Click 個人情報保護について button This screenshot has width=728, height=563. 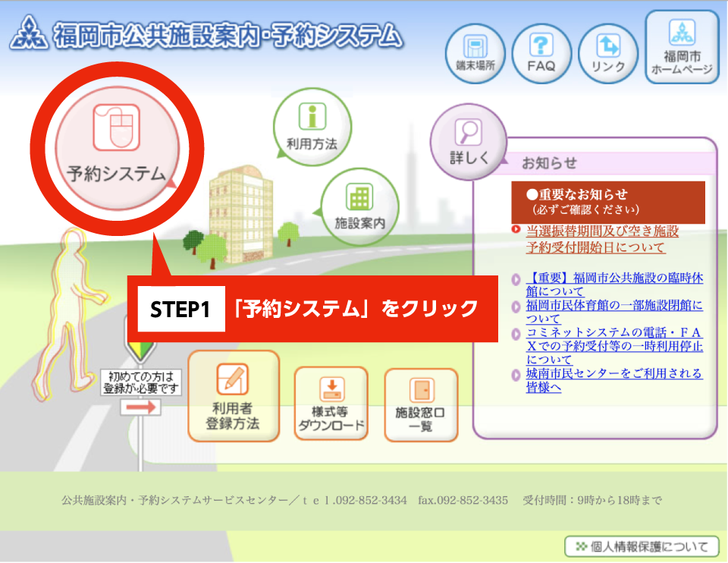[x=642, y=546]
